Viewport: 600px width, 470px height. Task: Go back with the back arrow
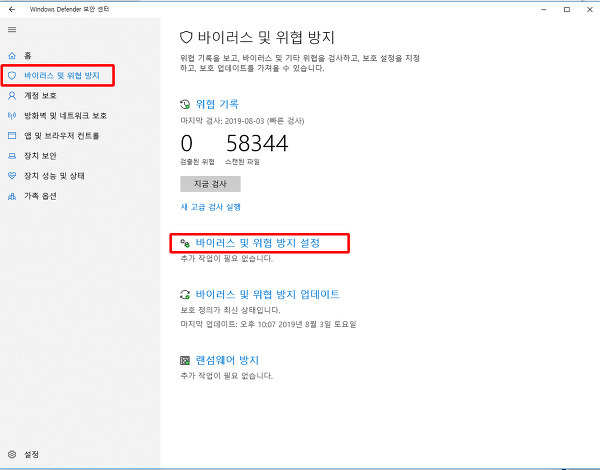coord(12,9)
